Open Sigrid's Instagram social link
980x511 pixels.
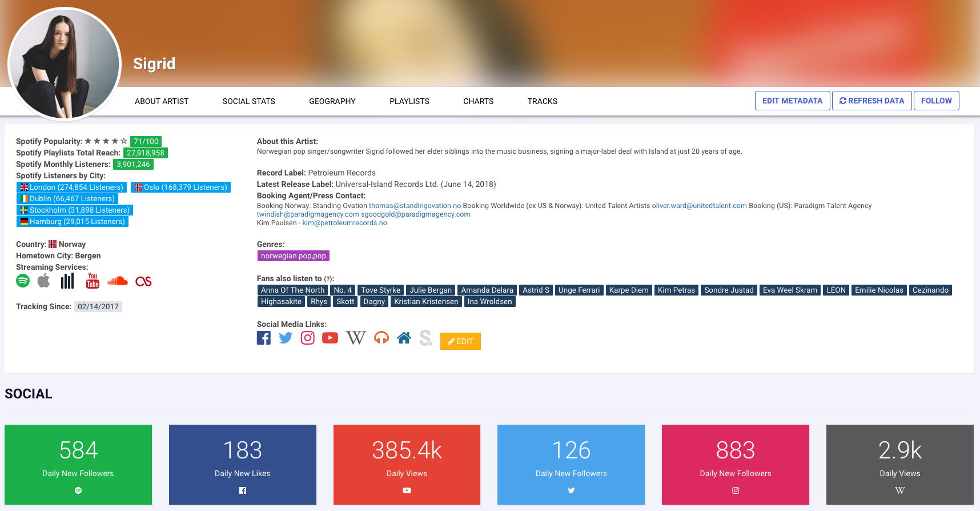tap(308, 338)
